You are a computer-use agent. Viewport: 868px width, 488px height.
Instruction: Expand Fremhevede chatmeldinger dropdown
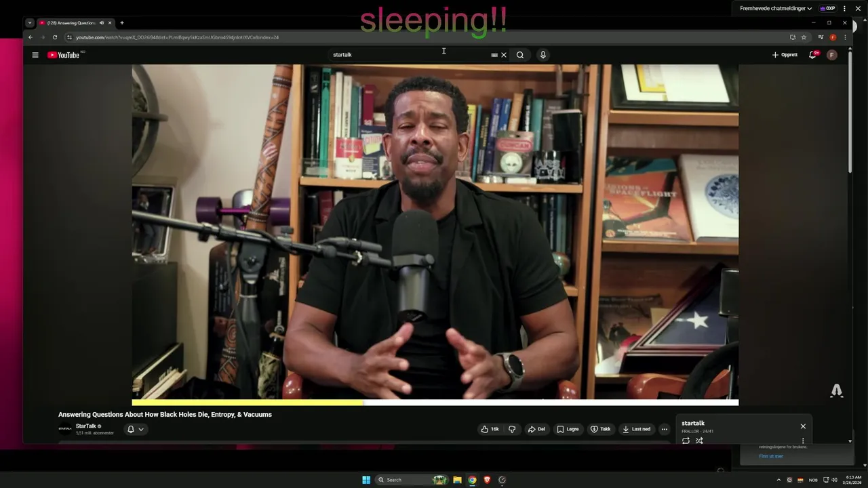pyautogui.click(x=776, y=9)
